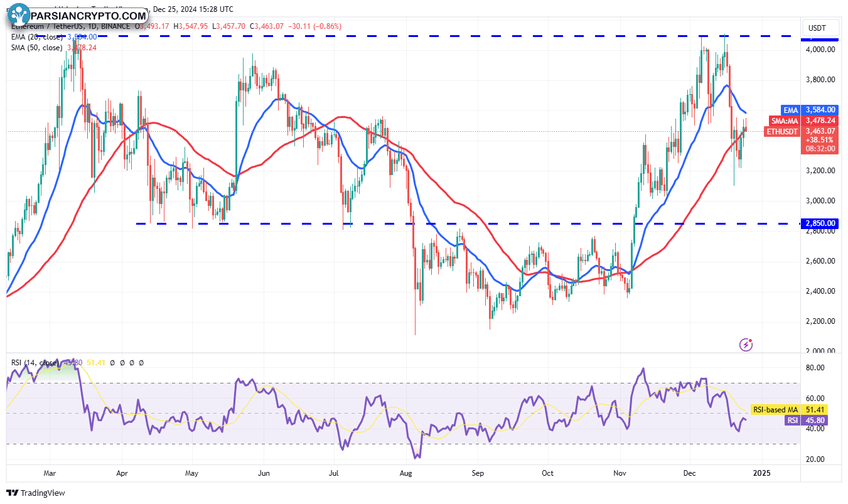Viewport: 848px width, 504px height.
Task: Click the +38.51% change label
Action: point(820,140)
